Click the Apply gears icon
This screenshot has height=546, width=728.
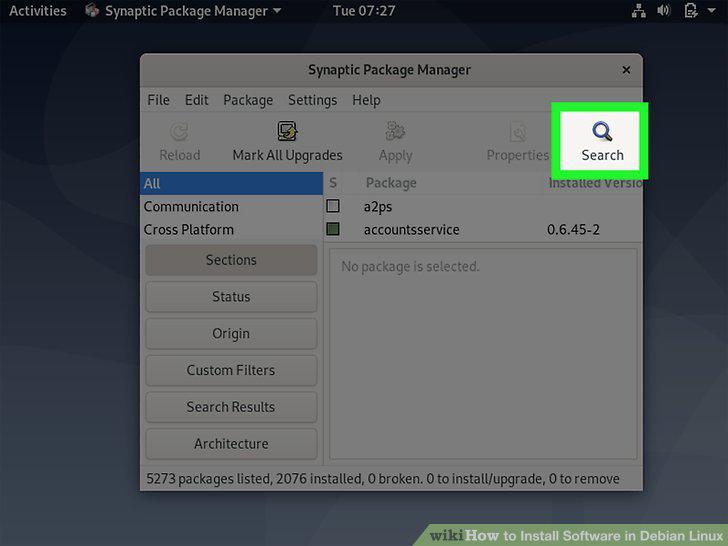pyautogui.click(x=395, y=131)
